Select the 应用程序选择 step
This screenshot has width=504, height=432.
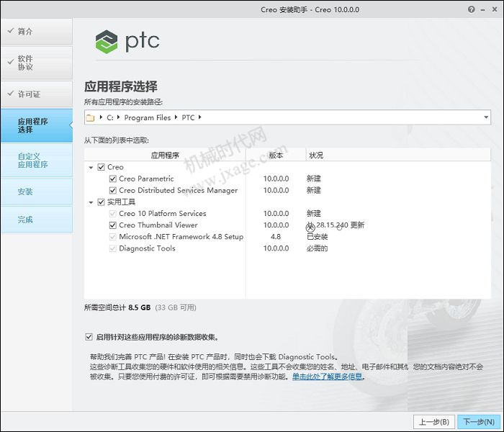click(37, 126)
